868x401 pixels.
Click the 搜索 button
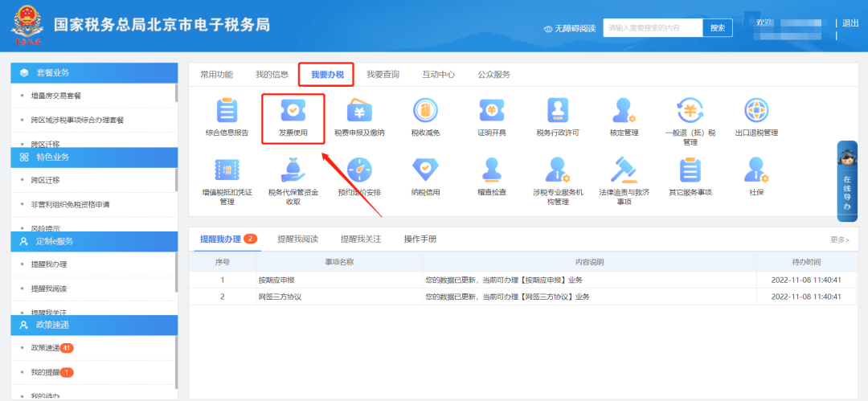click(x=718, y=27)
